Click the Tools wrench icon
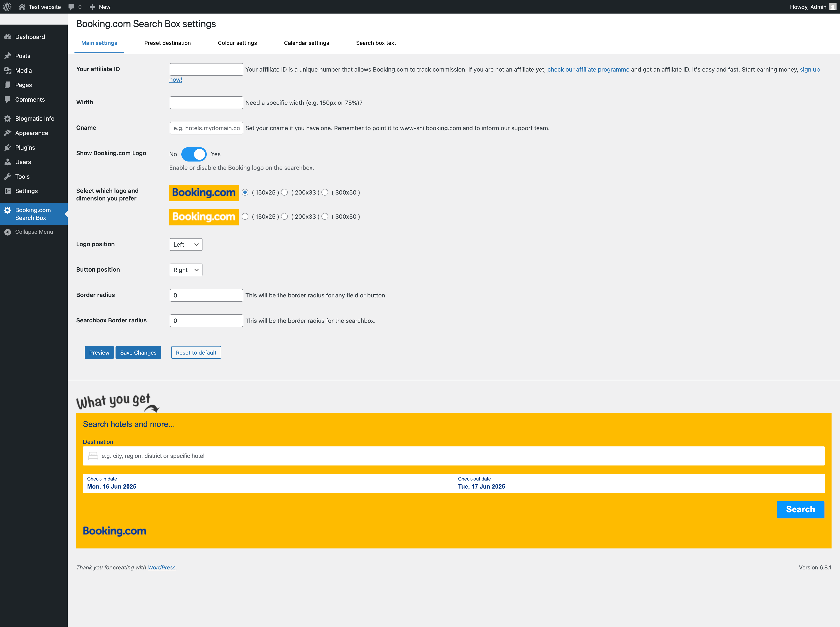 (x=8, y=177)
